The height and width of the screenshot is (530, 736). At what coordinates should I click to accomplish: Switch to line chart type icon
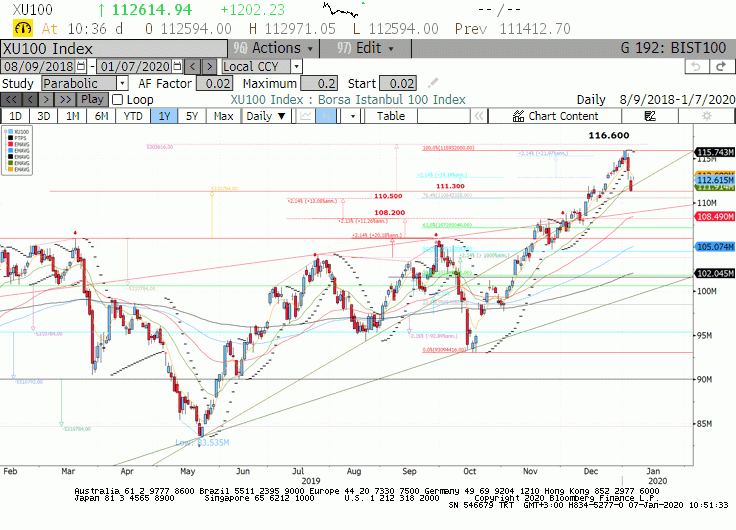point(306,116)
